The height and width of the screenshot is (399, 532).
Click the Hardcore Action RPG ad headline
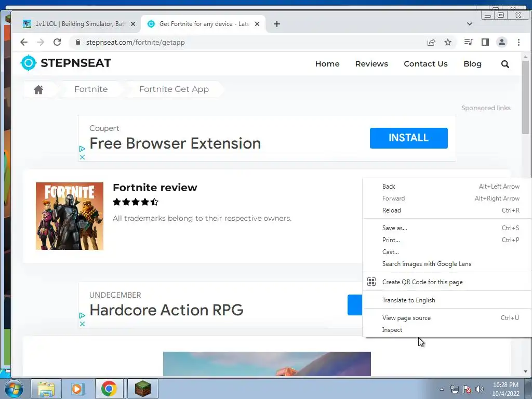[x=166, y=310]
